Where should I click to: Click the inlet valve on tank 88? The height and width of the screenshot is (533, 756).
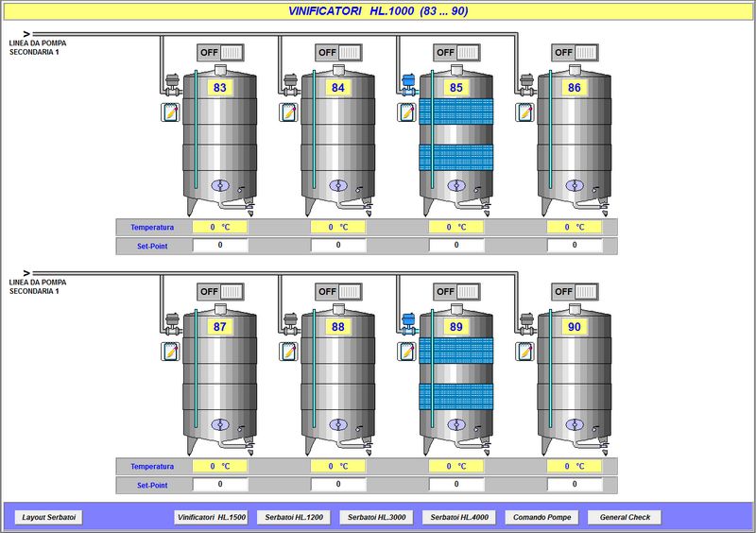pyautogui.click(x=289, y=322)
